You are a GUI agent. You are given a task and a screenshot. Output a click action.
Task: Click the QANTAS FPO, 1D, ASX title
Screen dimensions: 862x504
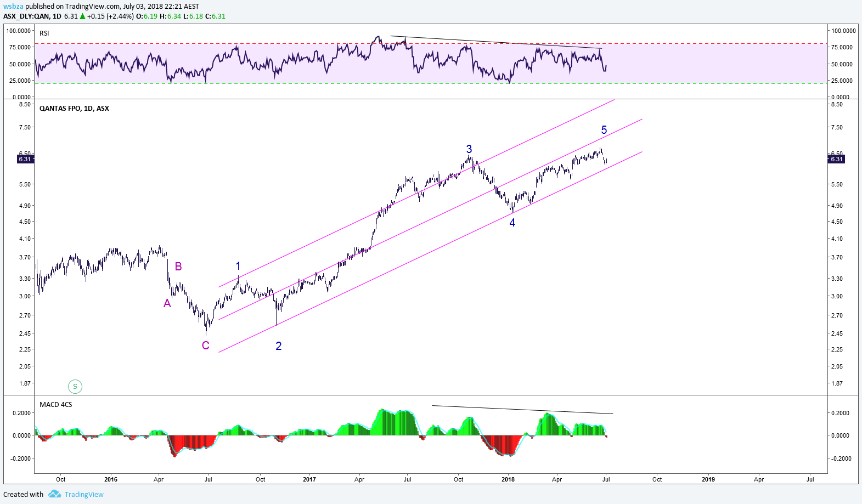(x=74, y=109)
